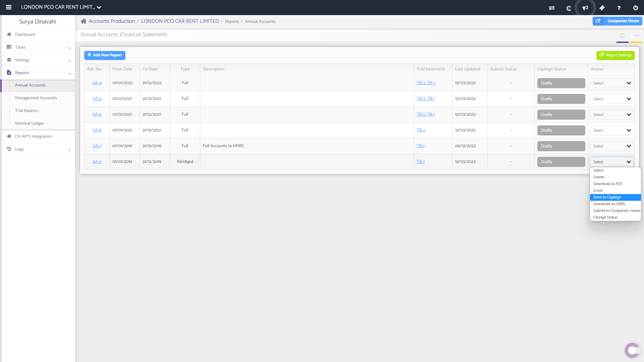Open the hamburger menu icon

[x=9, y=7]
